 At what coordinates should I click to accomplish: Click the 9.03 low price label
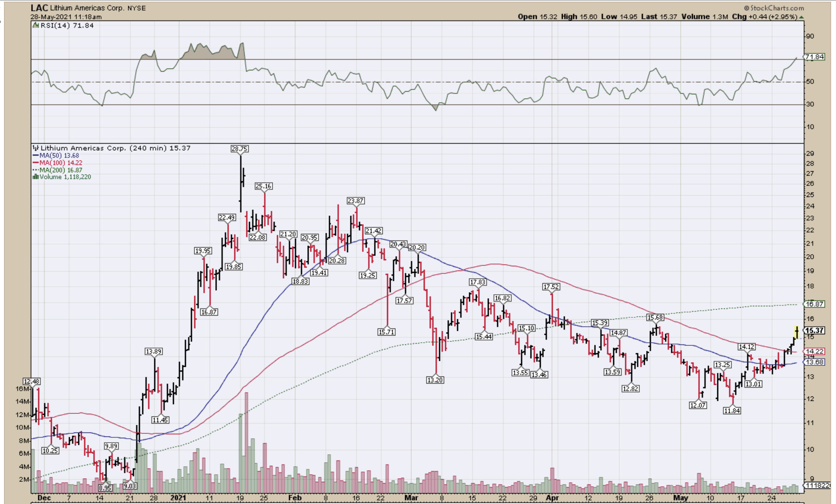(x=130, y=486)
